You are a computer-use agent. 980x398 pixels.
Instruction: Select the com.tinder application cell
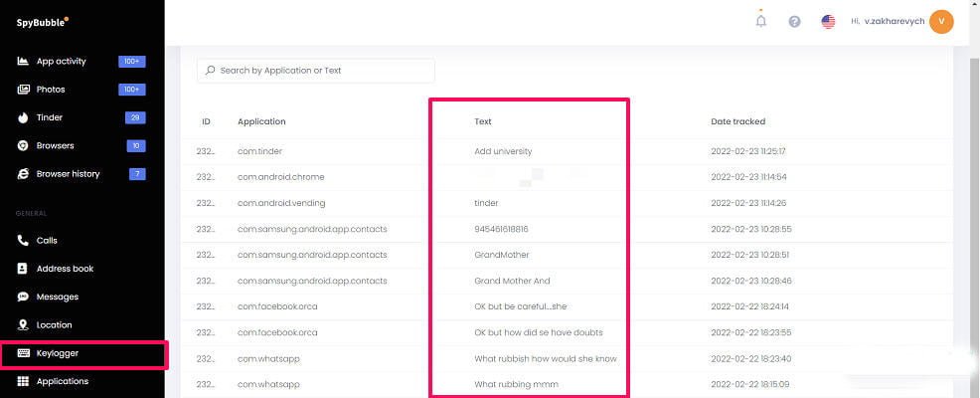point(260,151)
